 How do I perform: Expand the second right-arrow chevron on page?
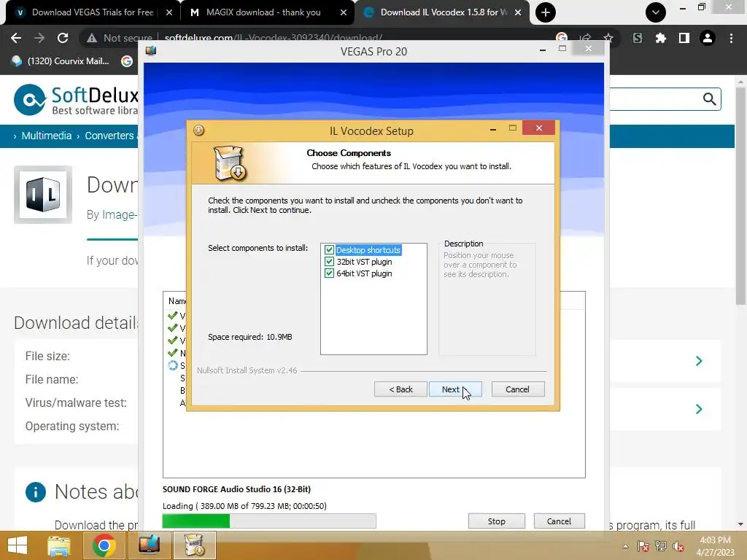pos(699,409)
